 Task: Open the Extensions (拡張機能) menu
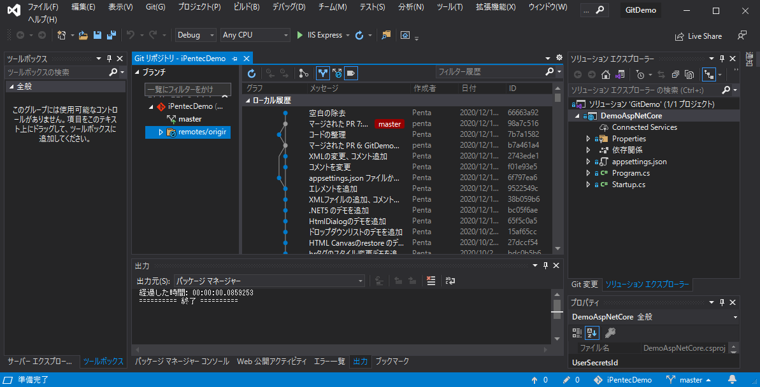point(495,7)
